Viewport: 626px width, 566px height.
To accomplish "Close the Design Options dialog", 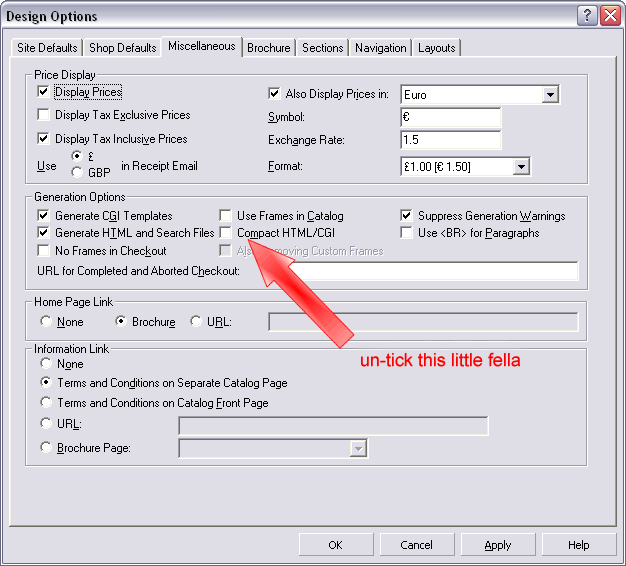I will pyautogui.click(x=609, y=16).
